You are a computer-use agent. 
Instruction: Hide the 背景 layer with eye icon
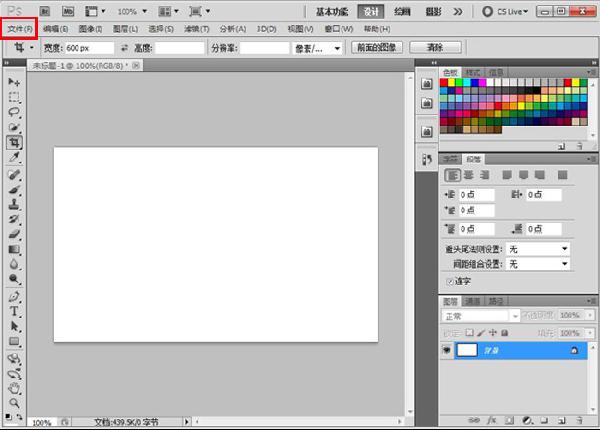446,350
